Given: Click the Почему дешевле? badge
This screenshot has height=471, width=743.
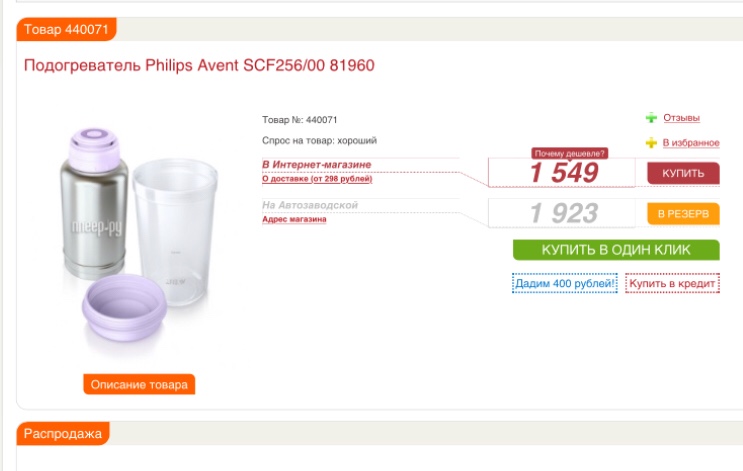Looking at the screenshot, I should click(x=569, y=153).
